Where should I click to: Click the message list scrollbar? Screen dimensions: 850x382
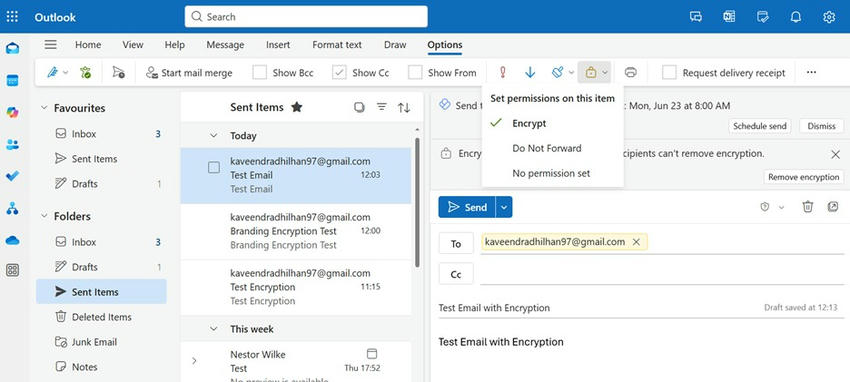[x=417, y=202]
